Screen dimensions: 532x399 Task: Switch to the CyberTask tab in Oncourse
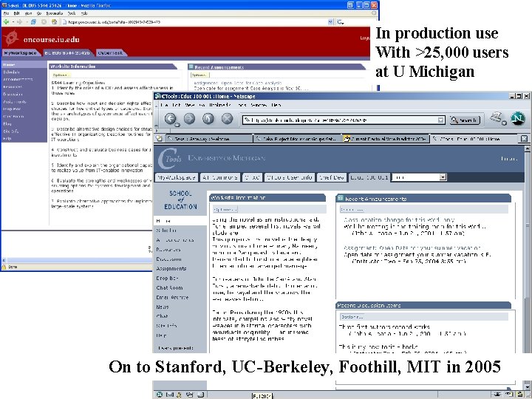110,53
